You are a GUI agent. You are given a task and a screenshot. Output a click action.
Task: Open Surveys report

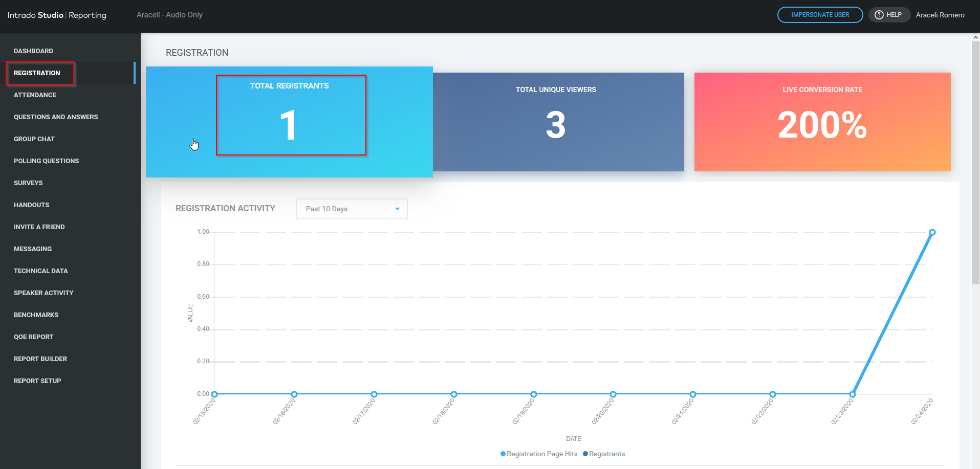[x=28, y=183]
